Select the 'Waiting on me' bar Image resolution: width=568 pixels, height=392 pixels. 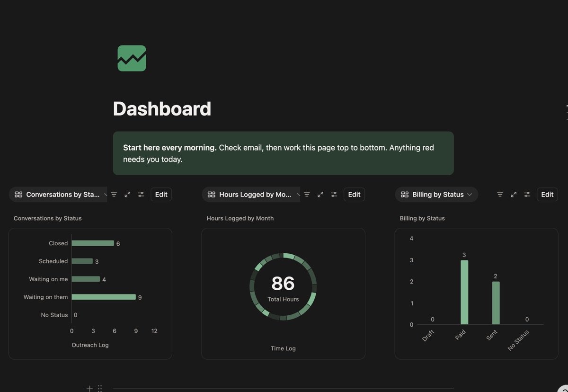click(86, 279)
